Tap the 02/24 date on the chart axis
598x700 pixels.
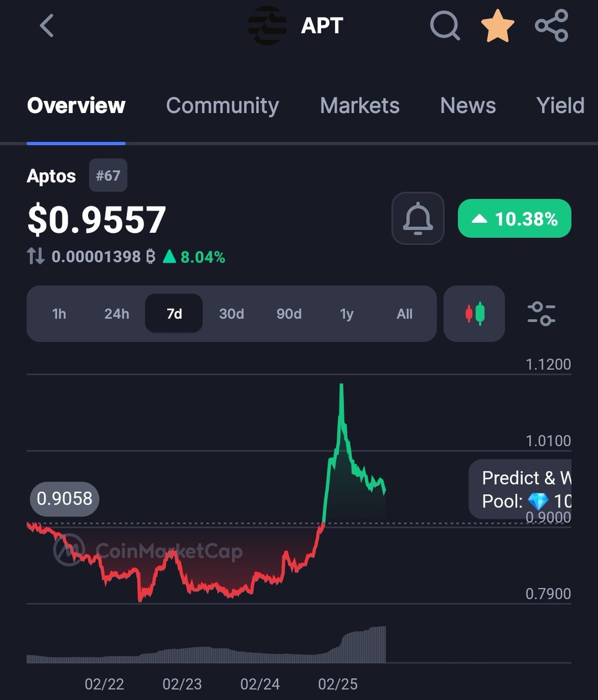[x=260, y=684]
